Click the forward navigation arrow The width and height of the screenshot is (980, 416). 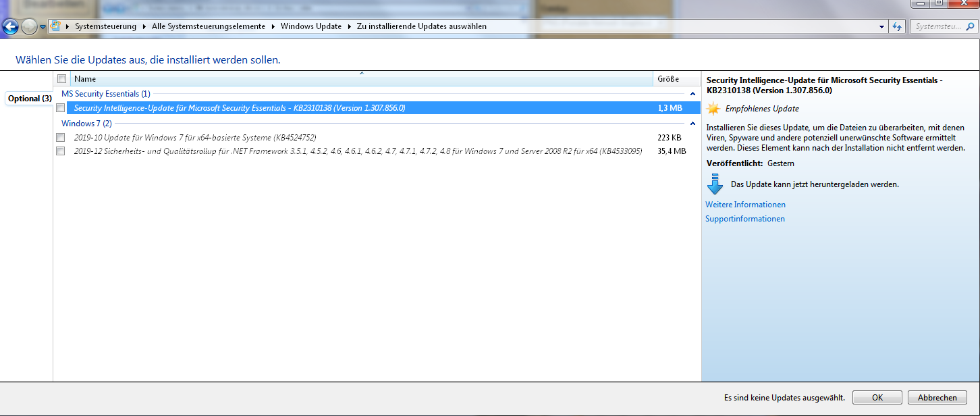(29, 27)
